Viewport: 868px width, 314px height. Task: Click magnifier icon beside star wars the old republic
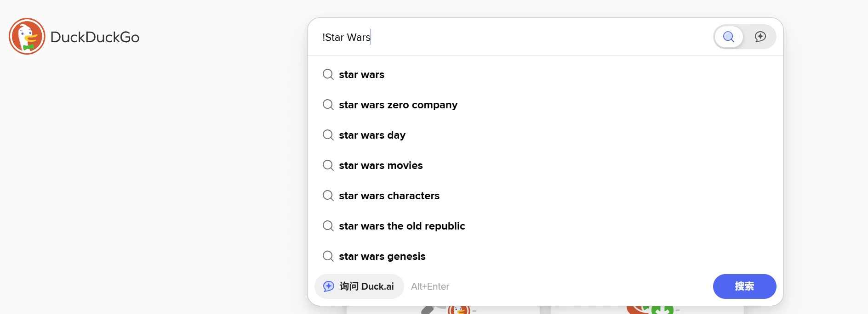tap(328, 226)
